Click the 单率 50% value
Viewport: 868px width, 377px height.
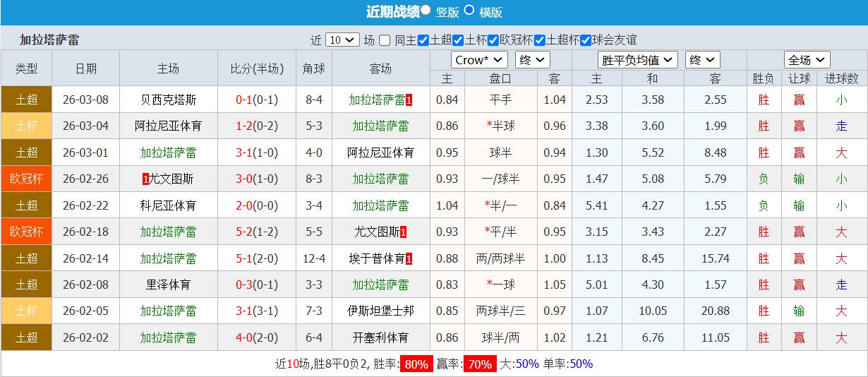click(x=581, y=364)
